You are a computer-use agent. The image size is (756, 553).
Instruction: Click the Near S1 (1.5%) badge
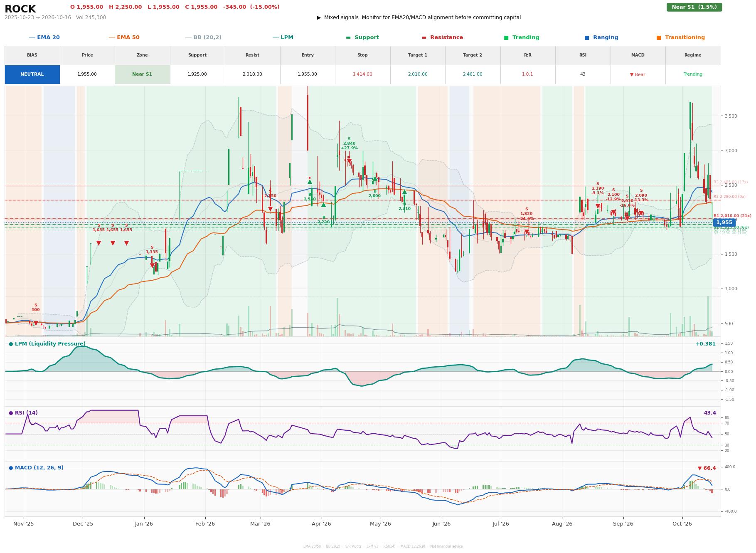pyautogui.click(x=694, y=7)
